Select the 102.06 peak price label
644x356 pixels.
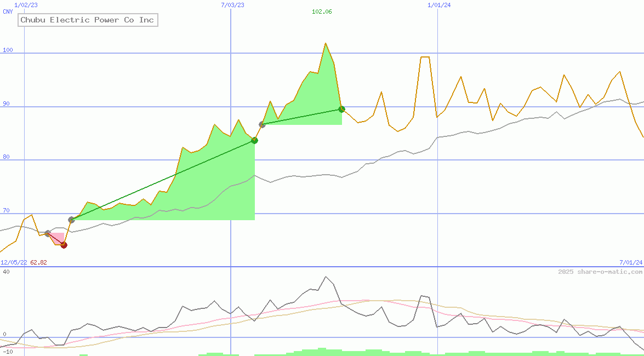click(322, 12)
